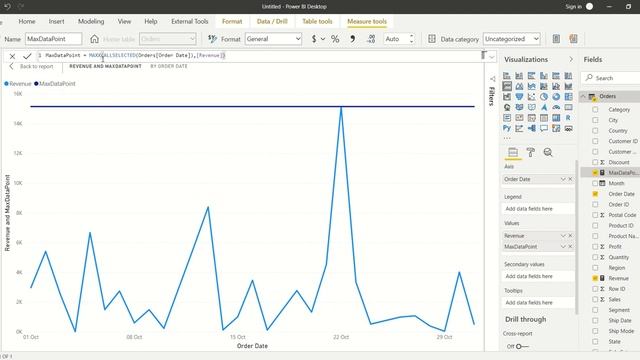
Task: Open the Analytics magnifier pane
Action: click(548, 152)
